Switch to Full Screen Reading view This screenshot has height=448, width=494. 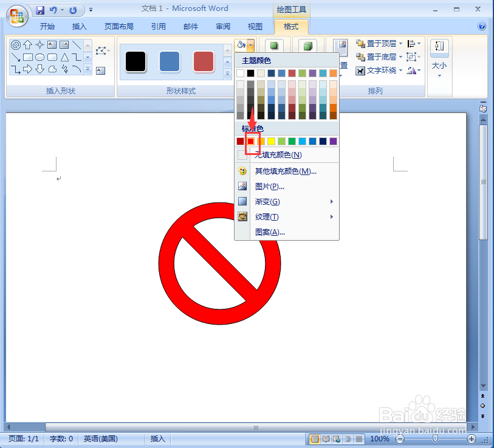coord(326,438)
